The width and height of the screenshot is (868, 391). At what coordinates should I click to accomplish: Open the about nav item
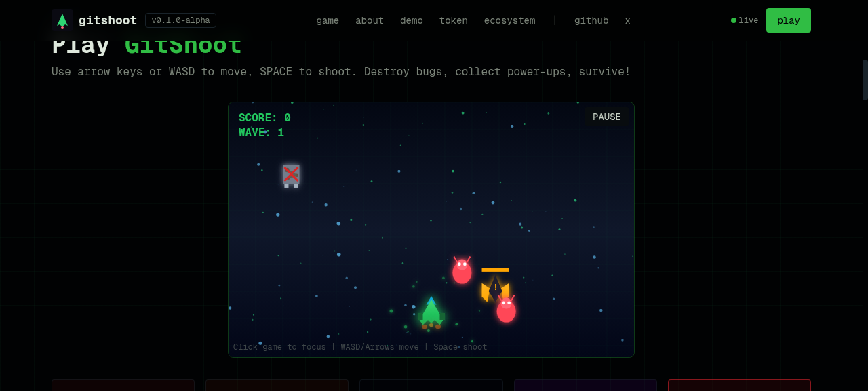(x=370, y=20)
